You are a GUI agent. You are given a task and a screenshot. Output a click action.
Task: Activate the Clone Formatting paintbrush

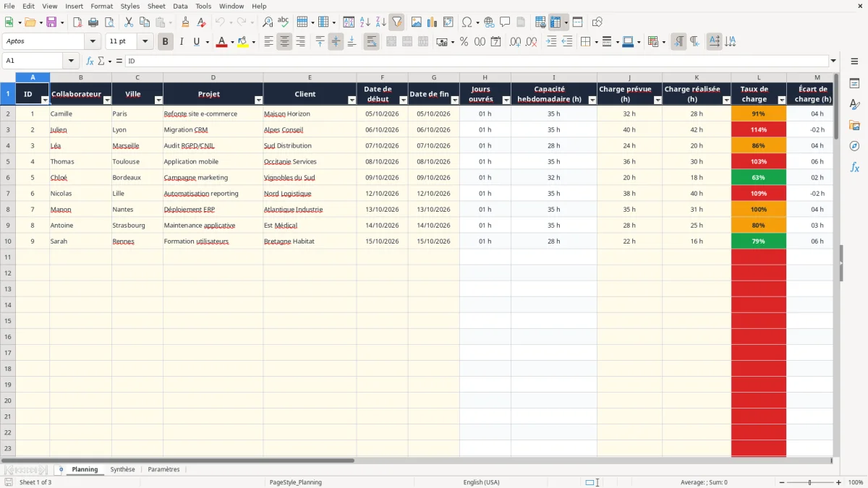pos(186,22)
